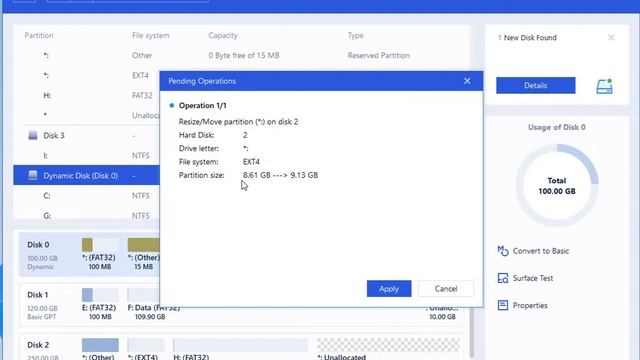Click the Dynamic Disk row's disk icon
Viewport: 640px width, 360px height.
33,175
